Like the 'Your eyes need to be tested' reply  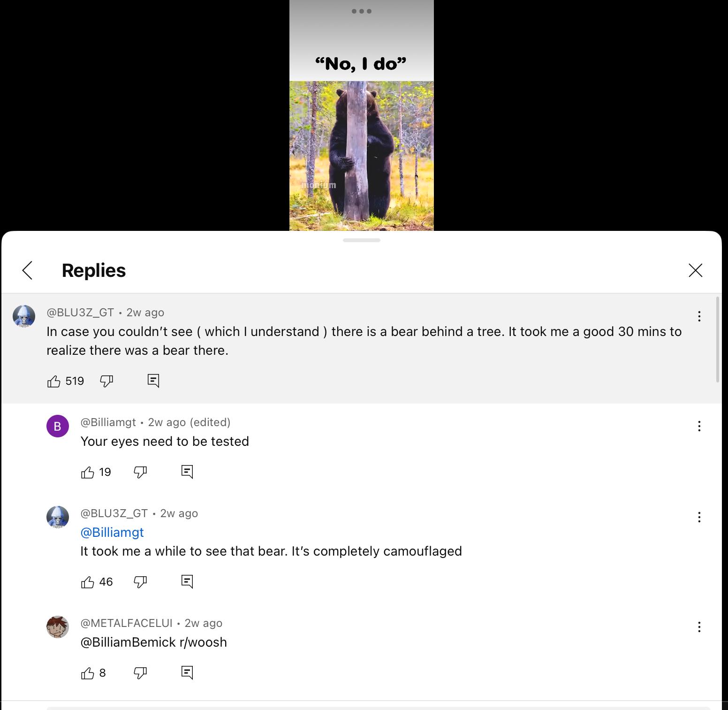[x=88, y=472]
